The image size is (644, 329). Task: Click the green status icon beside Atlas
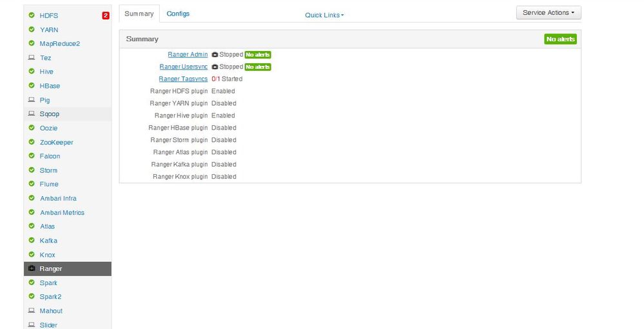coord(32,226)
